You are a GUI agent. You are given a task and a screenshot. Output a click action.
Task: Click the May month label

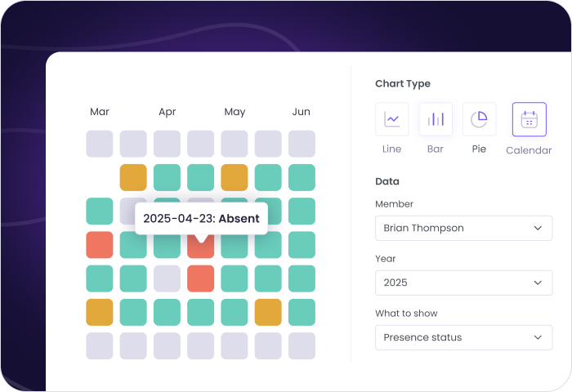(x=235, y=112)
